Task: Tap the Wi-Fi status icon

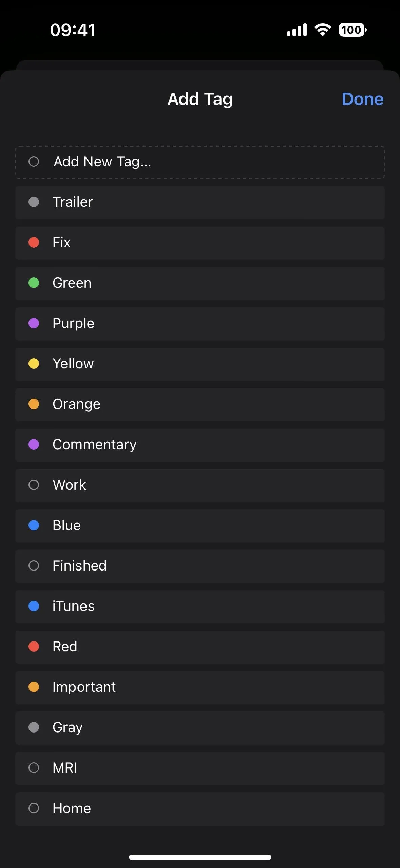Action: [323, 30]
